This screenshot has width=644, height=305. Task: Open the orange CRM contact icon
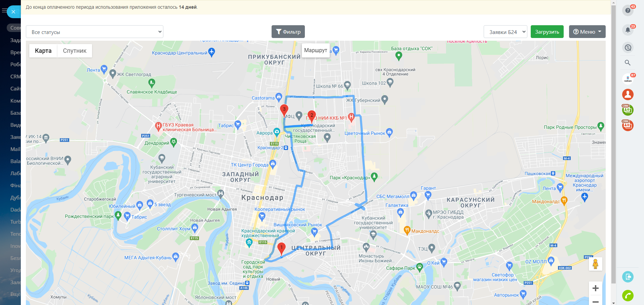(x=628, y=125)
